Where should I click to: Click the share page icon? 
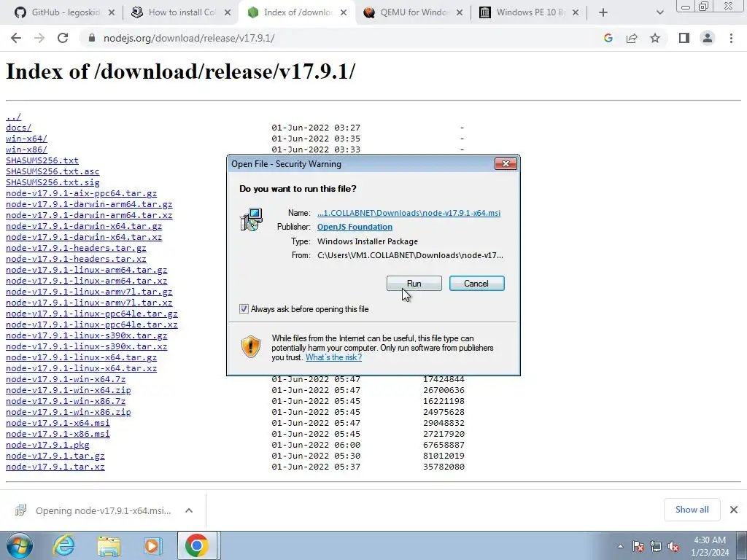coord(632,38)
